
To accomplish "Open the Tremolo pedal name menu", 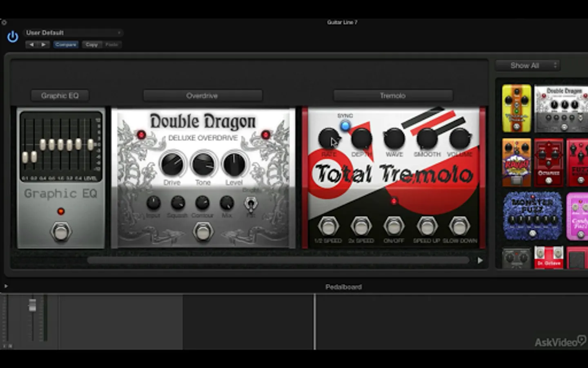I will (393, 96).
